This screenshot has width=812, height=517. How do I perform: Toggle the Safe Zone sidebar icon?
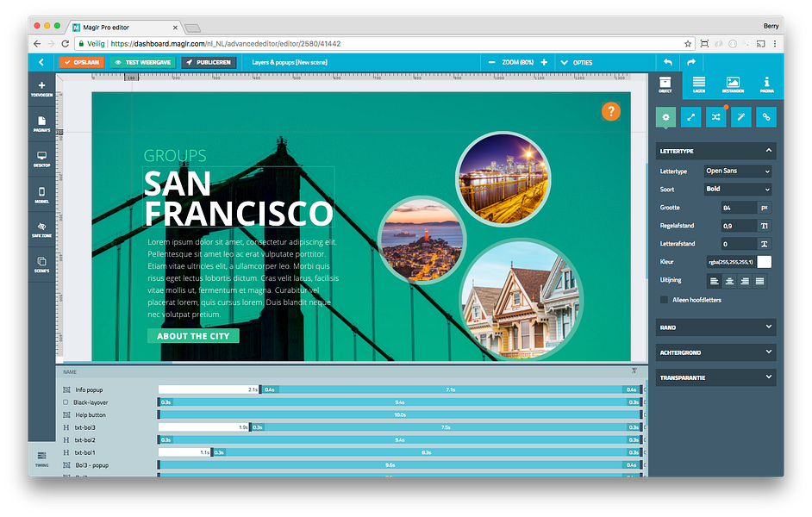[x=42, y=230]
